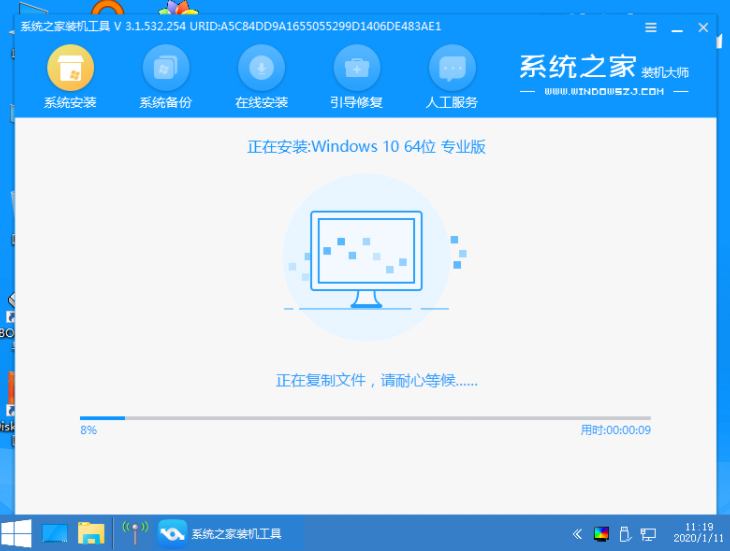Click 正在复制文件，请耐心等候 status text
Viewport: 730px width, 551px height.
point(376,381)
